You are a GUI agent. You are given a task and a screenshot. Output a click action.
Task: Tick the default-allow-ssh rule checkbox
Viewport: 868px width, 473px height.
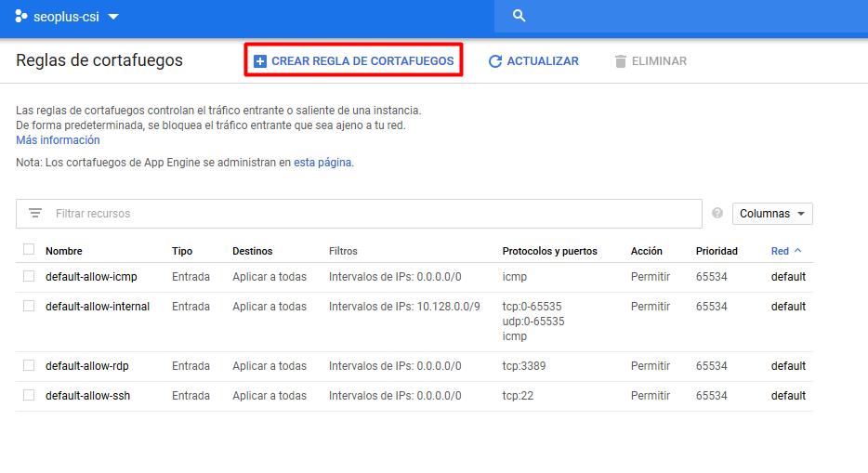pyautogui.click(x=29, y=395)
